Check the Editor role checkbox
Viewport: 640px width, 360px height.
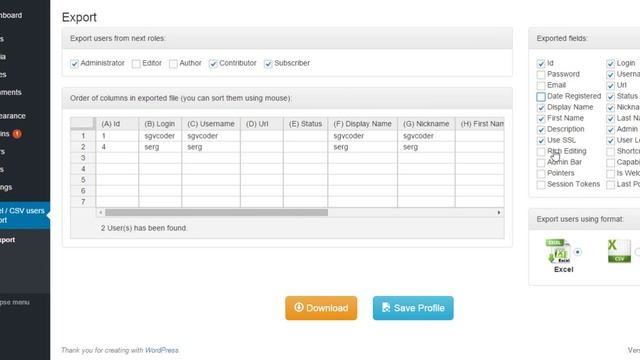pyautogui.click(x=136, y=64)
